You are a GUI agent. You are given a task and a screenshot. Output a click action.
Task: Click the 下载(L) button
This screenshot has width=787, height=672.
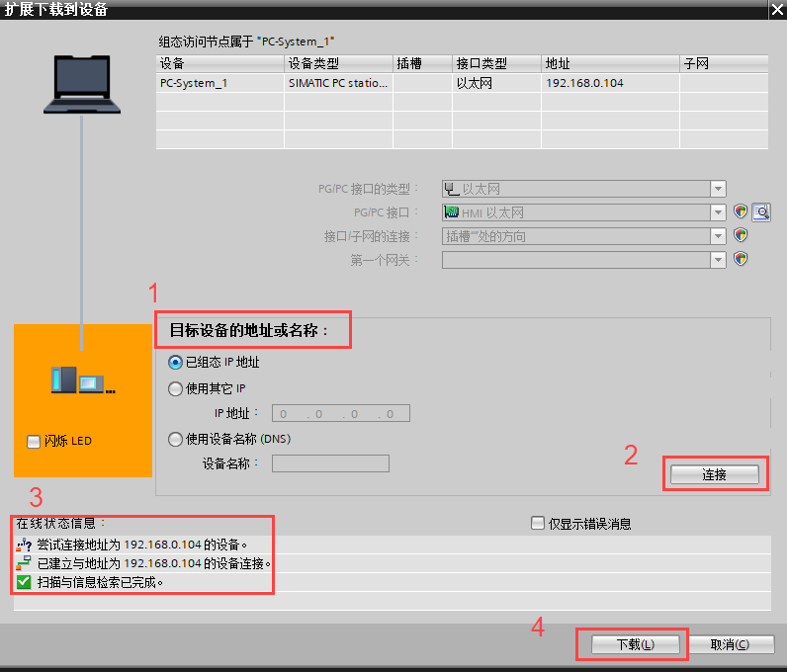tap(636, 644)
